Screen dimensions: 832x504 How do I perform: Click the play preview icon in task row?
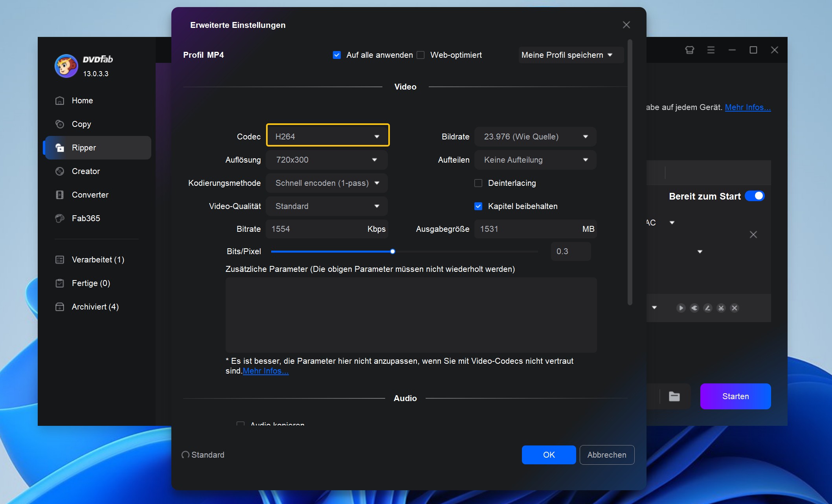coord(681,308)
